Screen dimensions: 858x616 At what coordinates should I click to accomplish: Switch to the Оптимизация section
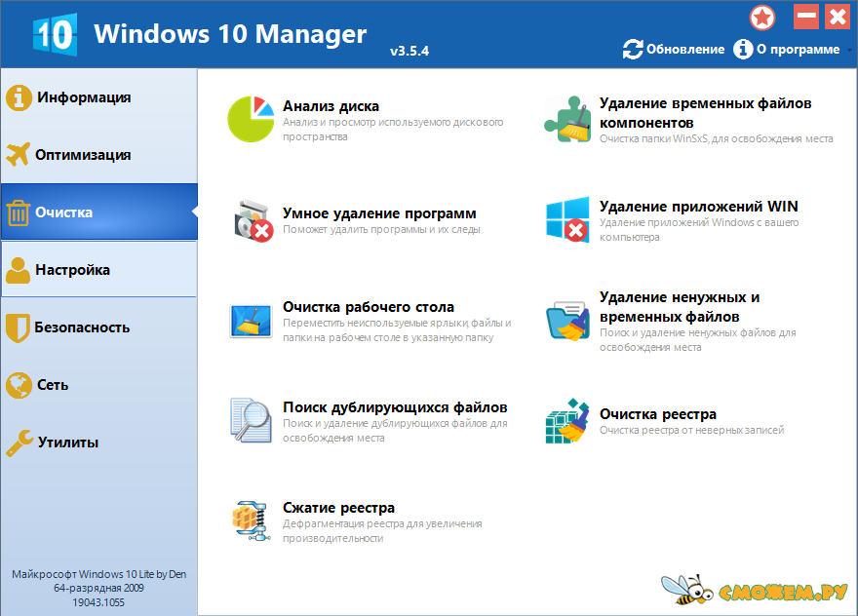(99, 155)
